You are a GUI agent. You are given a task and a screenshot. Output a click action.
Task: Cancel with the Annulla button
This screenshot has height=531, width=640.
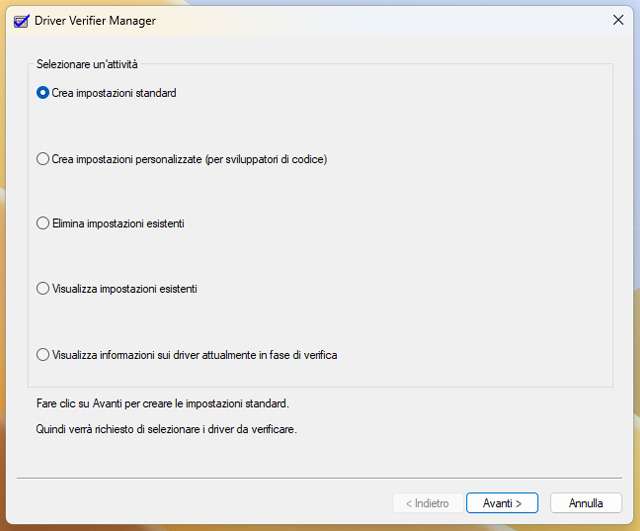(586, 503)
